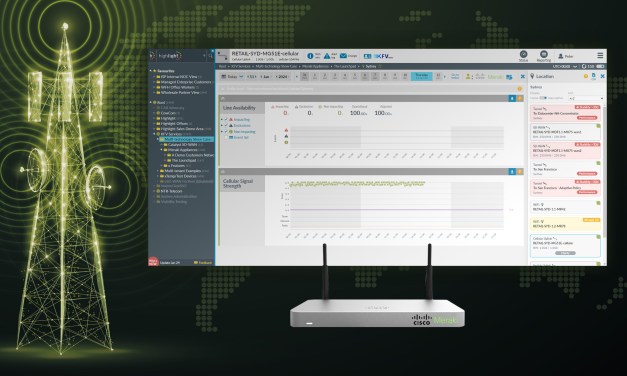Click the calendar icon next to Today
627x376 pixels.
pos(224,76)
